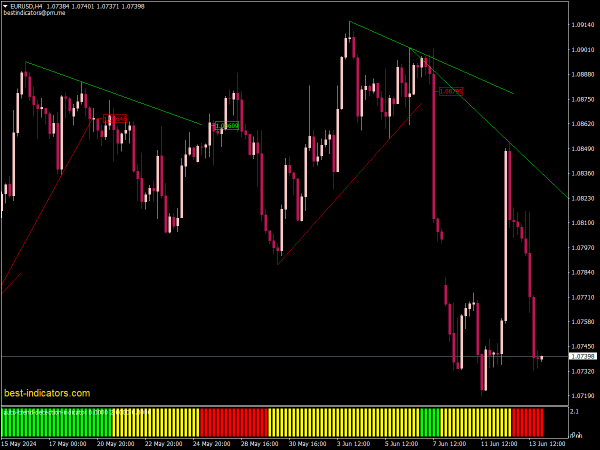Select the steep green trendline reaching the right edge
The height and width of the screenshot is (450, 600).
click(x=489, y=123)
